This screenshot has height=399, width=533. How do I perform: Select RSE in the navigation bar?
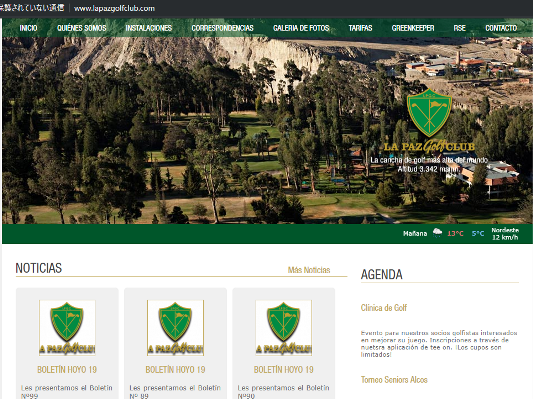pos(459,28)
